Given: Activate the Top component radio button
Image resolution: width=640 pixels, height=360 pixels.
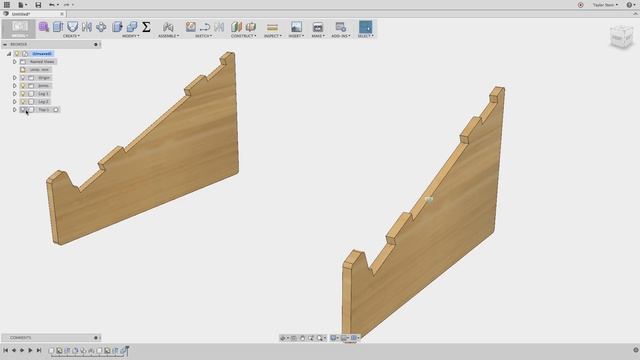Looking at the screenshot, I should tap(56, 109).
